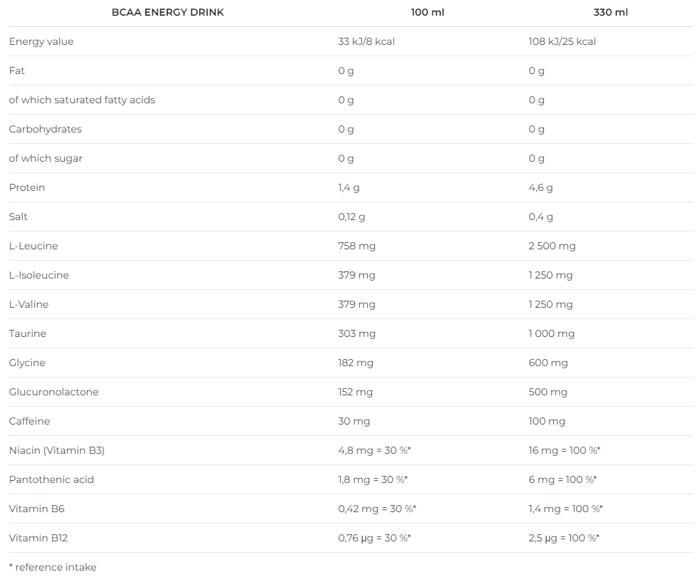
Task: Click the Glycine 182 mg value
Action: click(x=356, y=363)
